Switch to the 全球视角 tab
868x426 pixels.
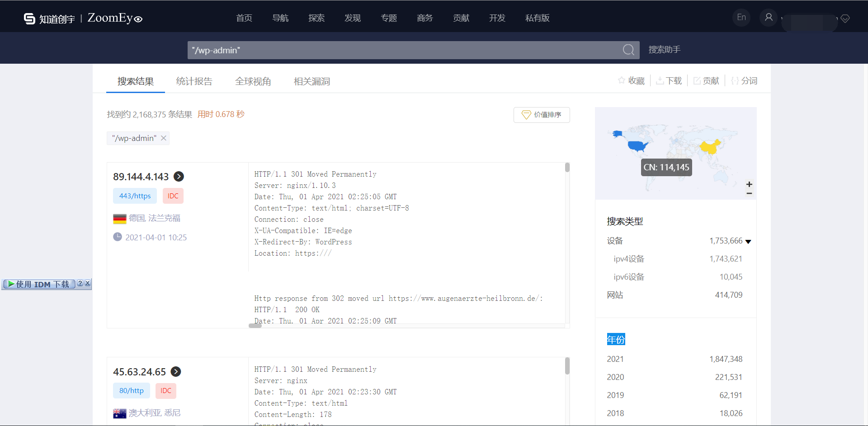pos(253,81)
